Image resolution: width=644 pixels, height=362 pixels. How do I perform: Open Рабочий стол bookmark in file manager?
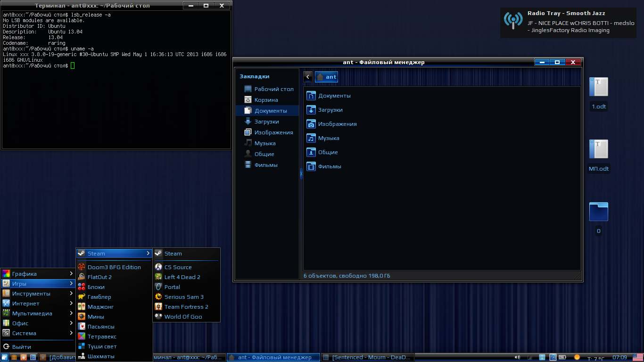(267, 89)
